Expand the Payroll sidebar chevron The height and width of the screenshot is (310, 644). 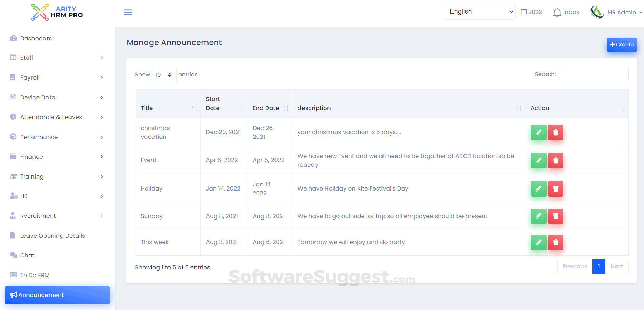(x=101, y=77)
